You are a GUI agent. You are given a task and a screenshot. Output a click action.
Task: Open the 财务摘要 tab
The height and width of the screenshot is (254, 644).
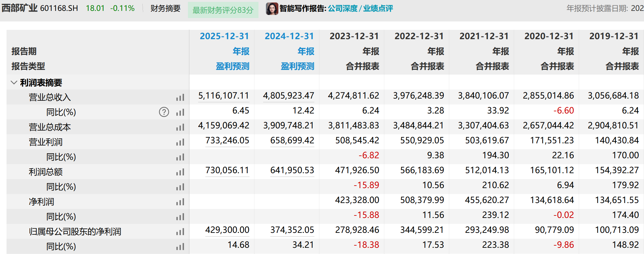pyautogui.click(x=166, y=8)
